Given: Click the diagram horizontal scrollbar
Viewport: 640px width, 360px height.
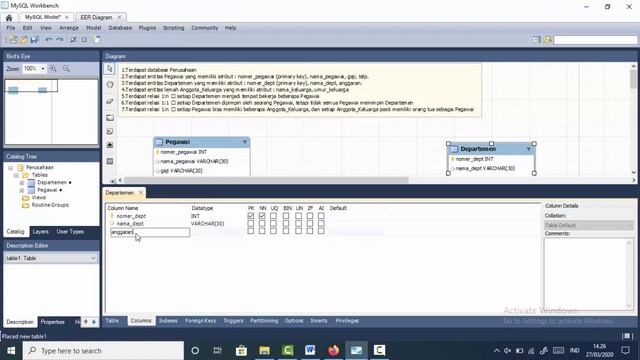Looking at the screenshot, I should (266, 180).
